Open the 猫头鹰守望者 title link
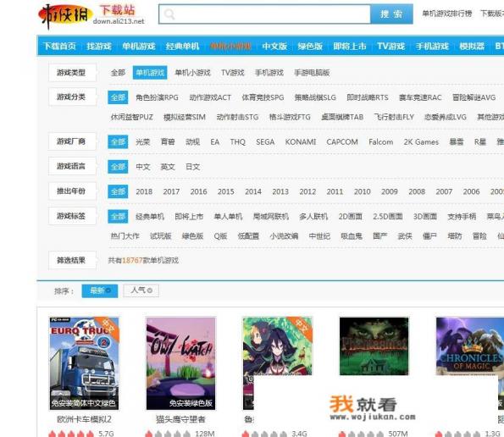The width and height of the screenshot is (504, 437). point(180,419)
